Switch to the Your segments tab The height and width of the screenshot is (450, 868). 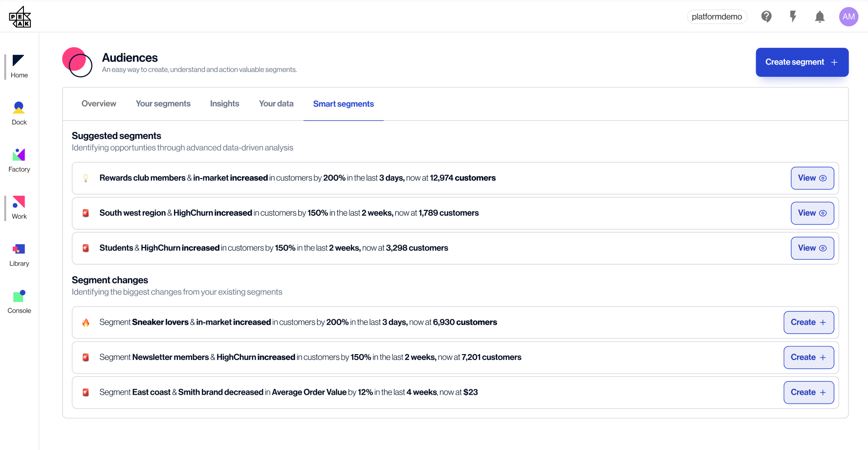tap(163, 104)
